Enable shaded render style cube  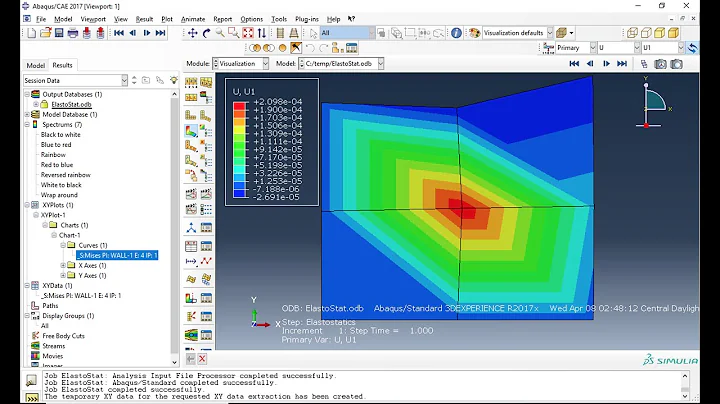tap(673, 33)
